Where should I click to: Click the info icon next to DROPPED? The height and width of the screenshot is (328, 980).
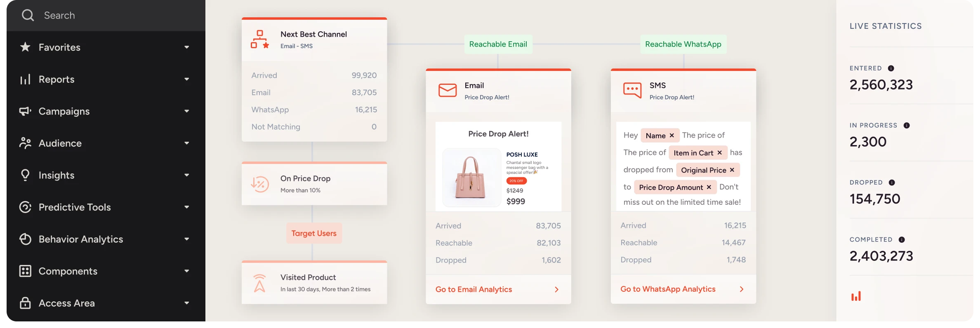tap(892, 183)
